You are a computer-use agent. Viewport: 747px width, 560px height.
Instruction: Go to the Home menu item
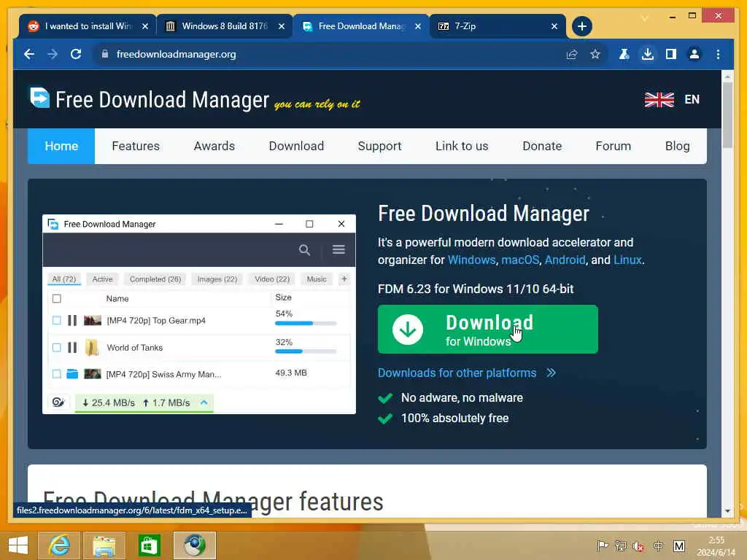click(61, 146)
